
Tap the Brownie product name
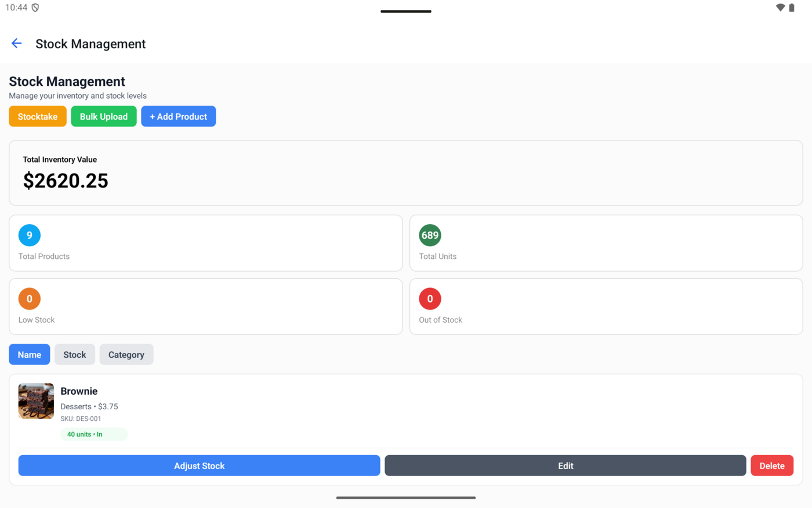pos(79,391)
